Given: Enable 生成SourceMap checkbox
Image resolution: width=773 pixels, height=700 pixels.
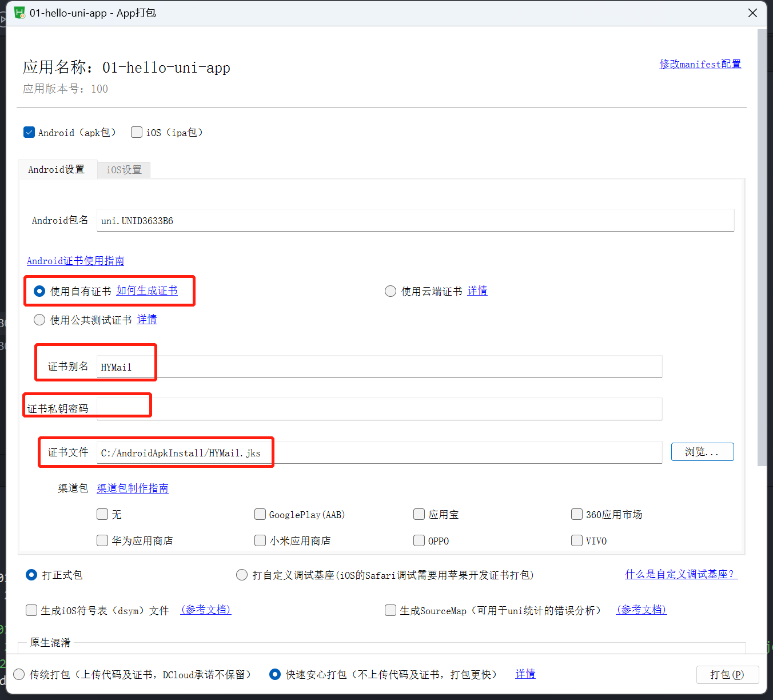Looking at the screenshot, I should click(x=391, y=610).
